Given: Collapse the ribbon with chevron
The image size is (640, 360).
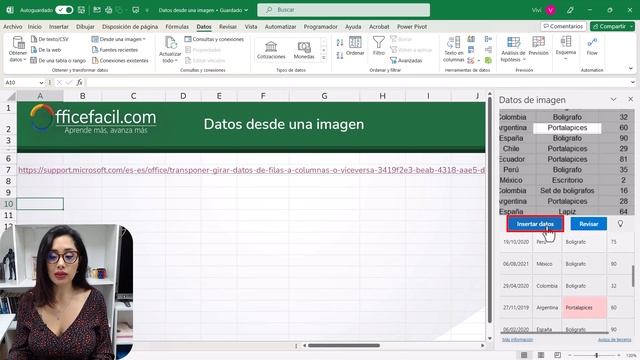Looking at the screenshot, I should click(x=631, y=68).
